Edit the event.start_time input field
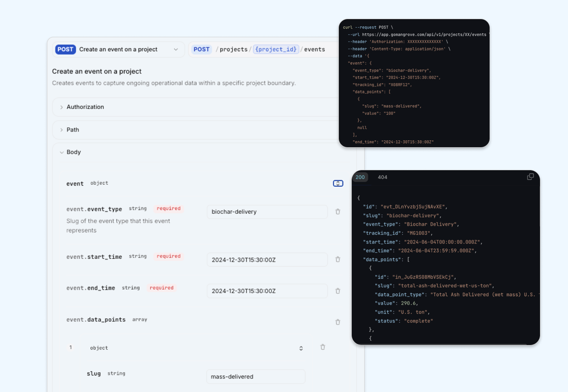This screenshot has width=568, height=392. coord(267,260)
